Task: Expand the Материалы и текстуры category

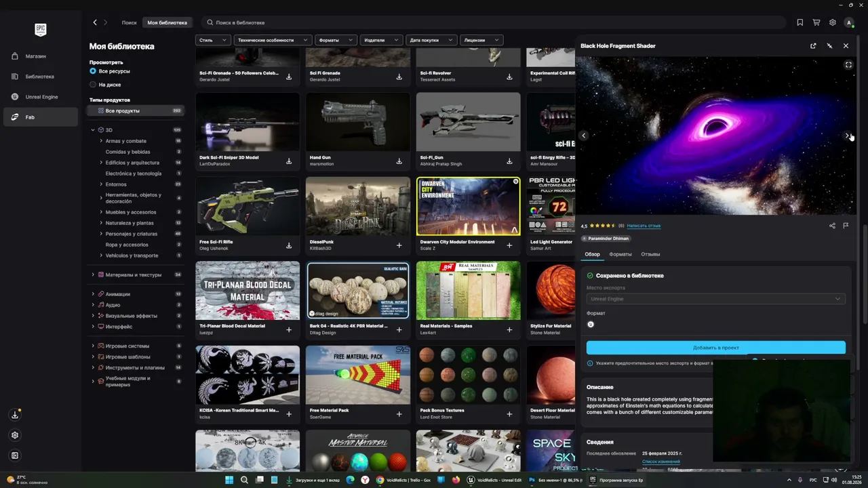Action: [x=93, y=275]
